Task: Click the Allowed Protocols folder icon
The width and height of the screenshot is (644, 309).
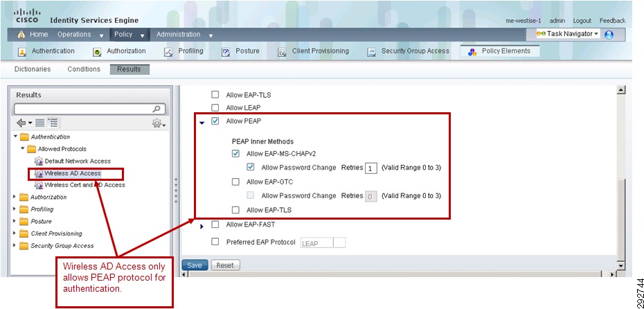Action: (32, 149)
